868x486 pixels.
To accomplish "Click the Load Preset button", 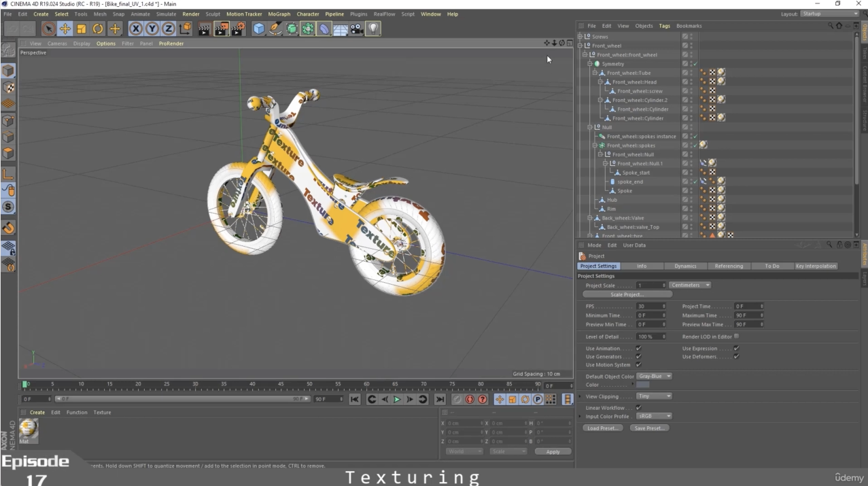I will (603, 428).
